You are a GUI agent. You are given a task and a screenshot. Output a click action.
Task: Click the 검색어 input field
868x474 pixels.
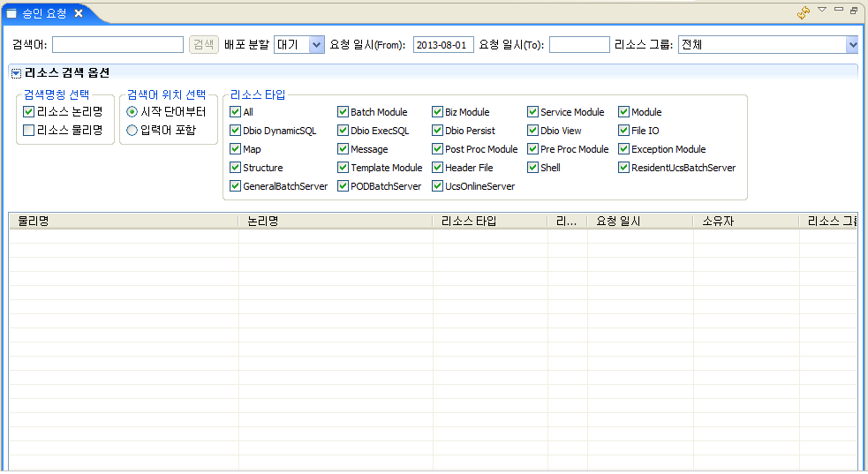[x=117, y=45]
